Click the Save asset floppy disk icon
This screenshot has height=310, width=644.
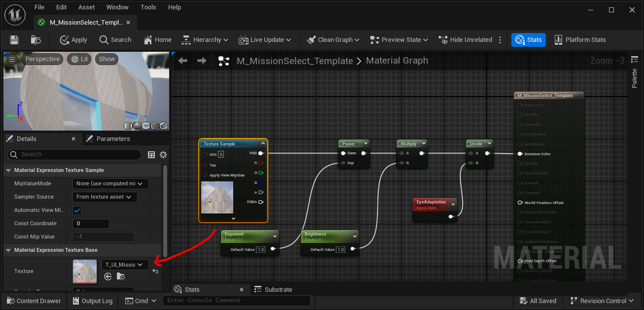(14, 40)
